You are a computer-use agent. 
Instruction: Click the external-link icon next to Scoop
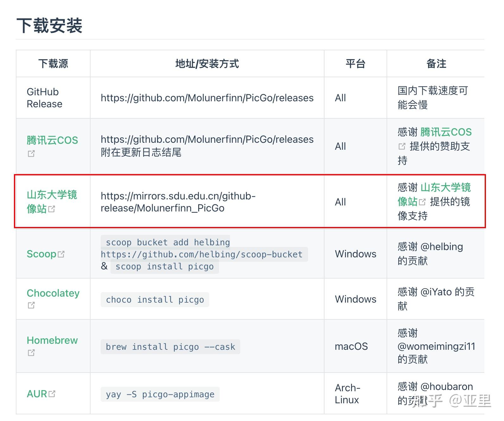click(61, 254)
